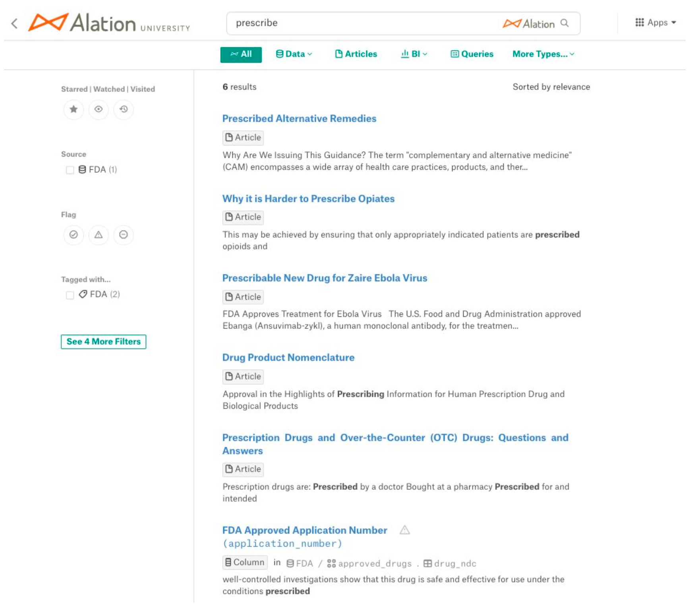Click warning icon beside FDA Approved Application Number
The width and height of the screenshot is (700, 609).
coord(404,530)
